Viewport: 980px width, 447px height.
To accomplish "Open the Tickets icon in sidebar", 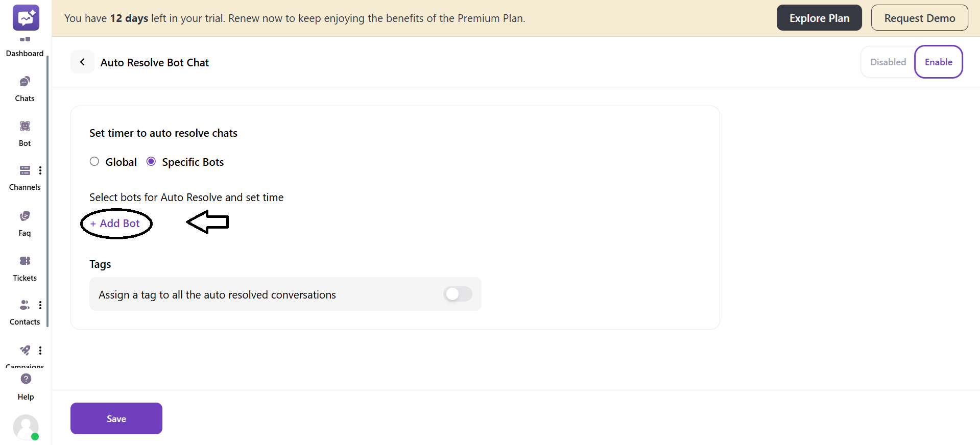I will point(25,261).
